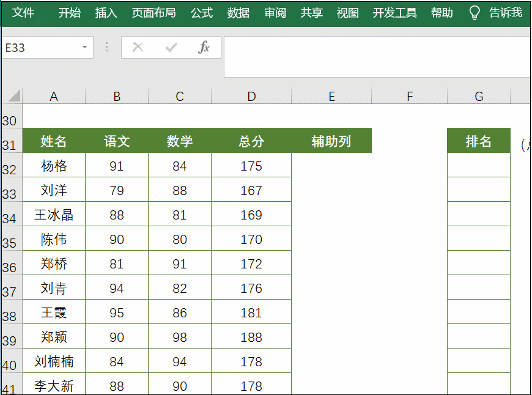
Task: Select row 32 header
Action: (x=11, y=165)
